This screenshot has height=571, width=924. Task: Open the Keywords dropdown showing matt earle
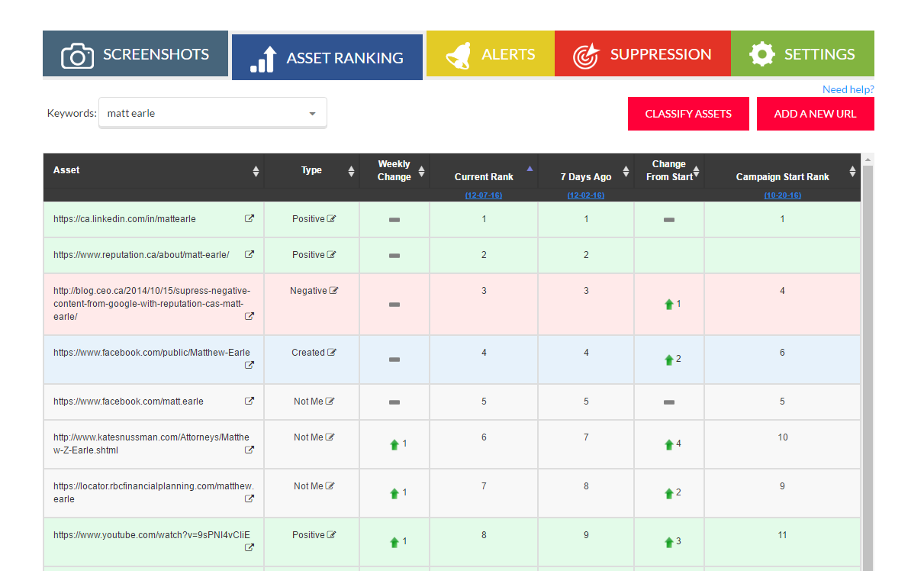(213, 114)
